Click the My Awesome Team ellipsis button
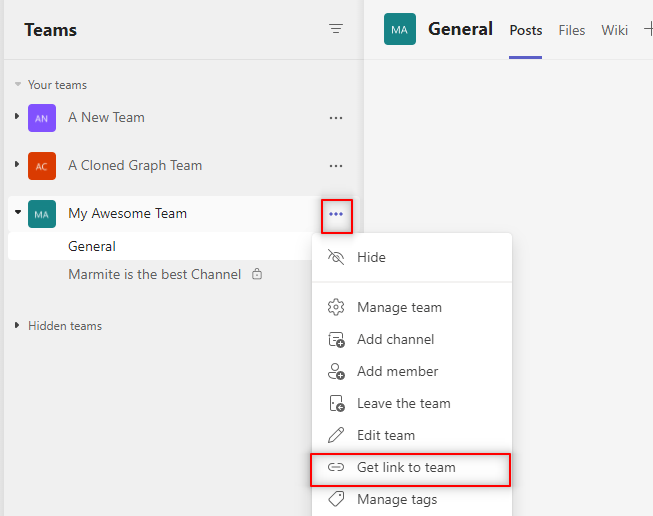653x516 pixels. 336,214
